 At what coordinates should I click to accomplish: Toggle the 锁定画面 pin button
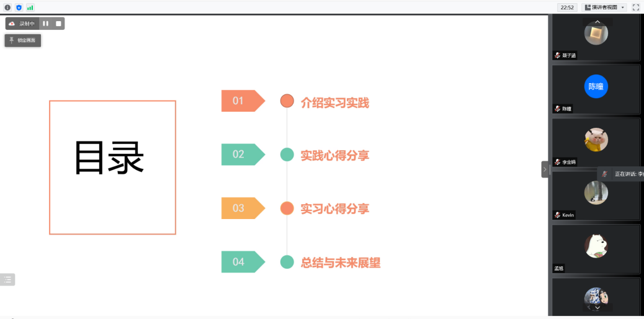pyautogui.click(x=23, y=40)
